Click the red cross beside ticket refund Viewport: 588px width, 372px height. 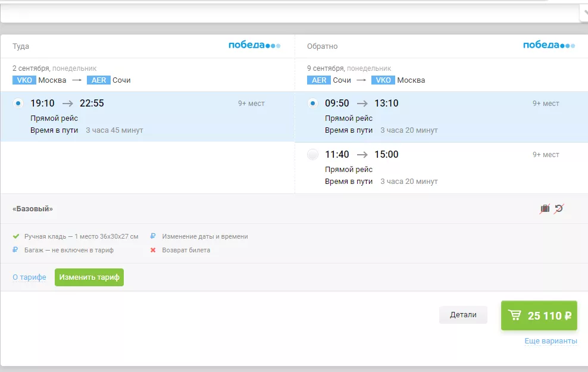[154, 250]
